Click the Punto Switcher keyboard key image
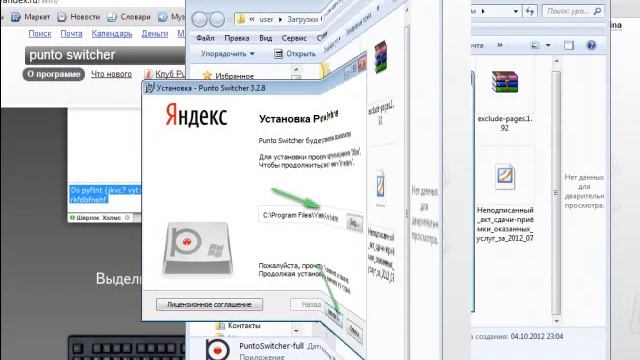The width and height of the screenshot is (640, 360). point(198,248)
